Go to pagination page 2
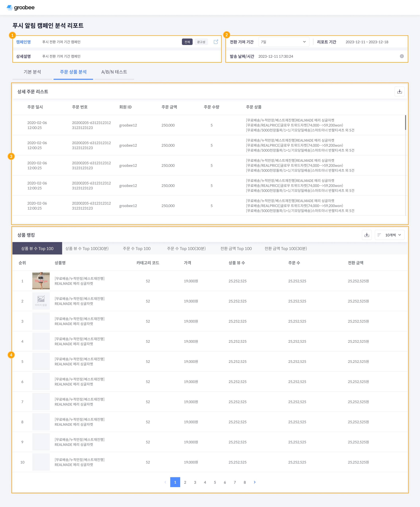This screenshot has width=420, height=507. [185, 482]
